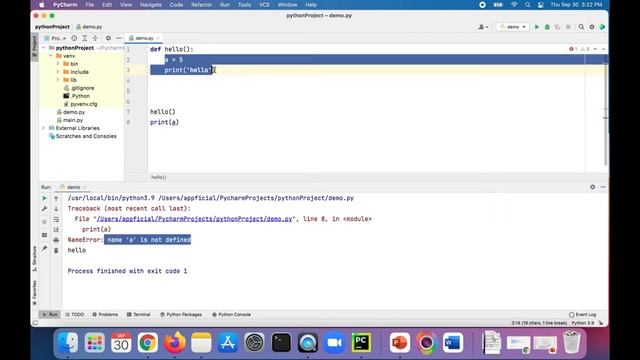Click the hello() breadcrumb below the editor
This screenshot has width=640, height=360.
159,177
